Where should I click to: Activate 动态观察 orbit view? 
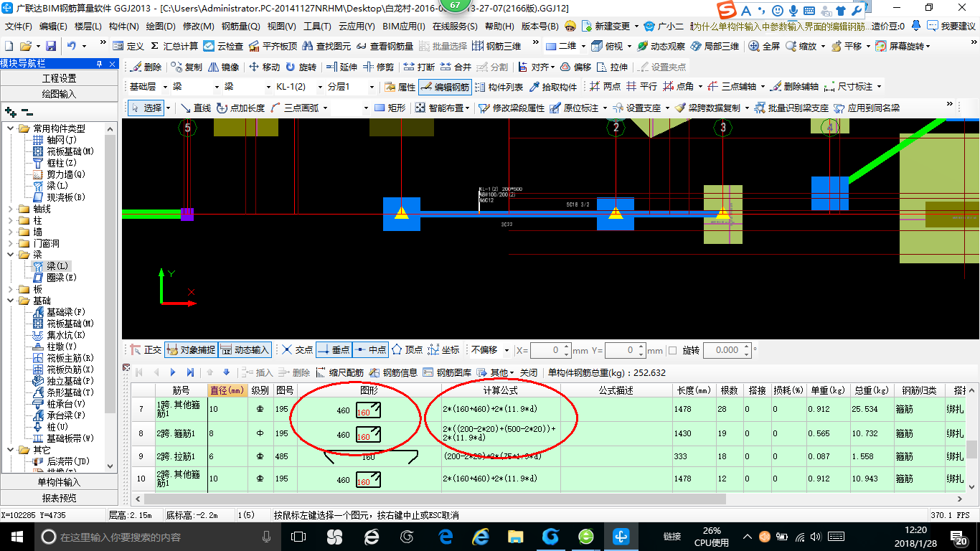tap(661, 46)
